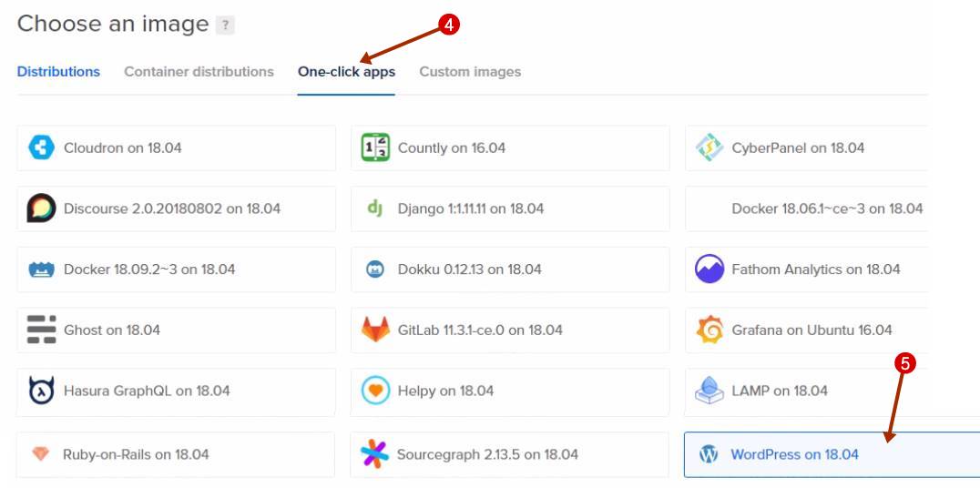
Task: Click the Ghost on 18.04 text
Action: point(112,330)
